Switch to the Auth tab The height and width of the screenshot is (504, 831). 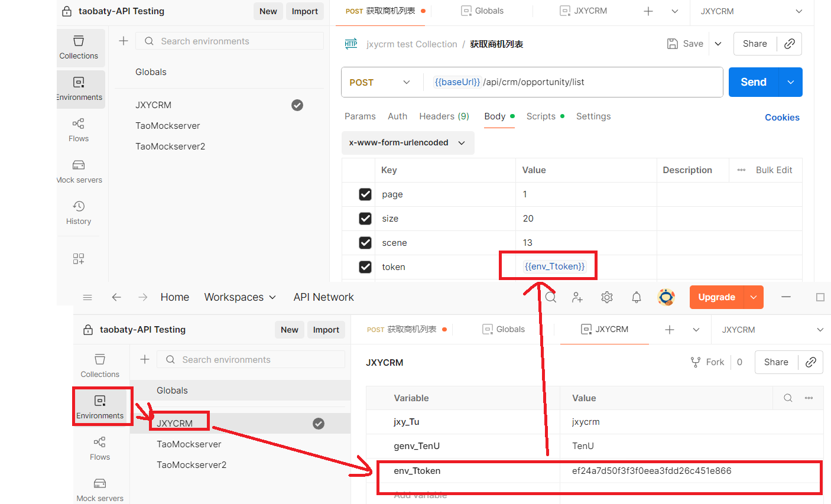click(x=398, y=116)
